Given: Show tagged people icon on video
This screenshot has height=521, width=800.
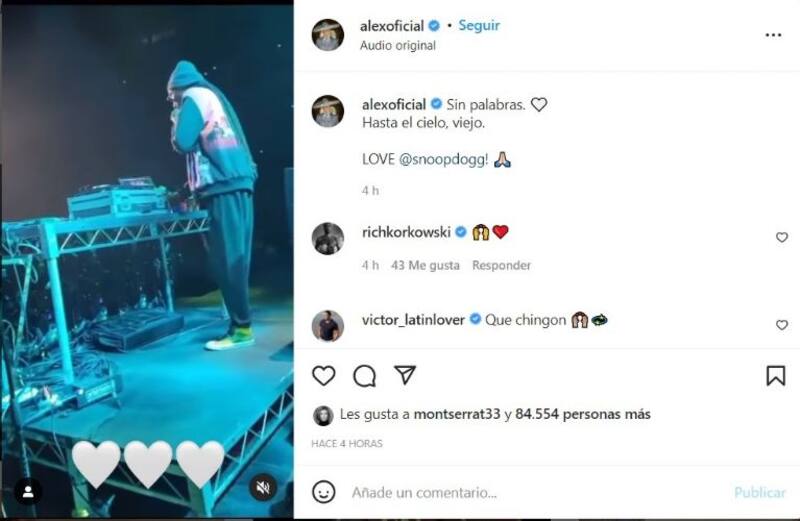Looking at the screenshot, I should pyautogui.click(x=28, y=492).
